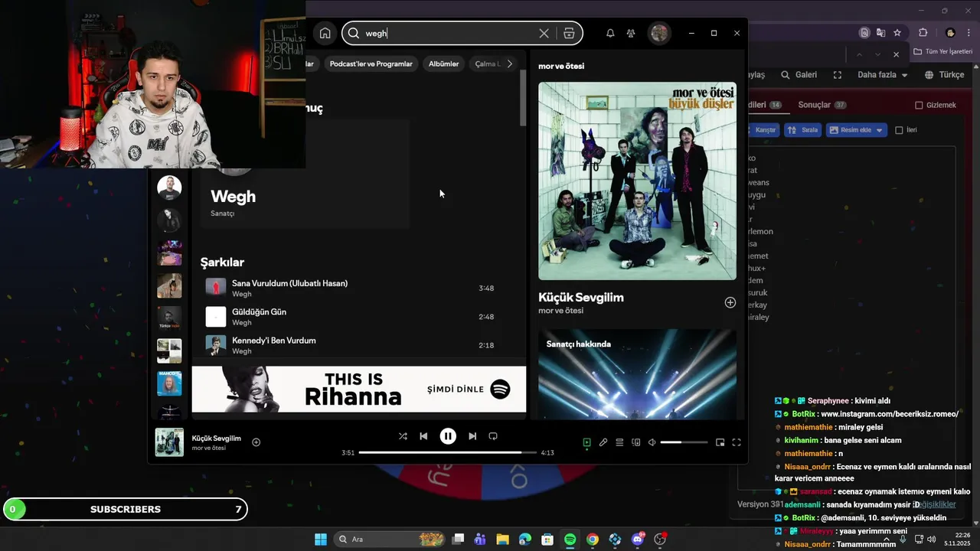This screenshot has height=551, width=980.
Task: Adjust the Spotify volume slider
Action: tap(684, 442)
